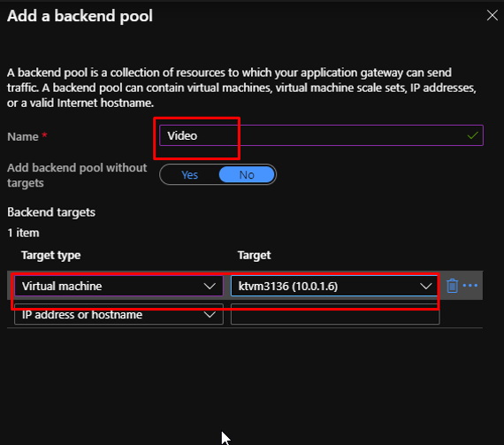504x445 pixels.
Task: Click the Name field label
Action: coord(23,136)
